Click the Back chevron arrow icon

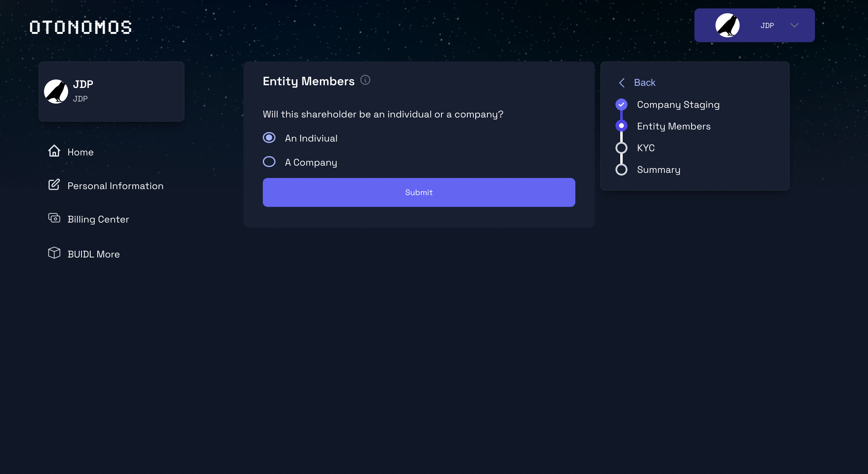(x=622, y=83)
